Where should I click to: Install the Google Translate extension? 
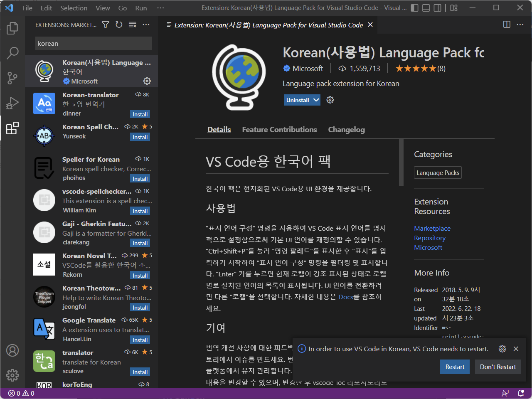click(140, 340)
